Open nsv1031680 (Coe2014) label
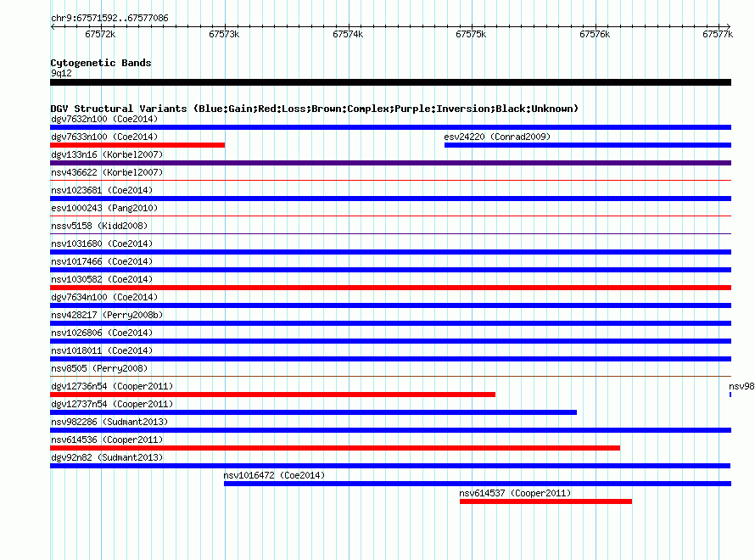Viewport: 755px width, 560px height. (102, 244)
